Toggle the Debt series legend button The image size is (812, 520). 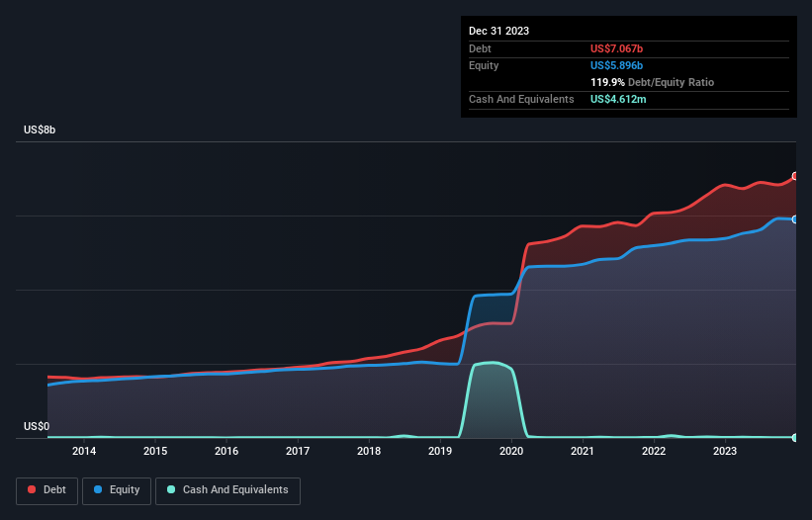[47, 490]
